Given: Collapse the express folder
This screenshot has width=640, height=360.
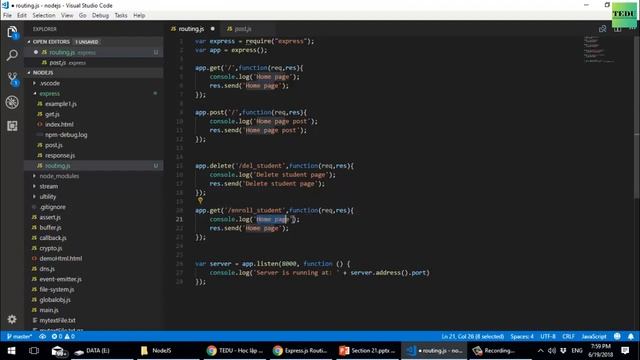Looking at the screenshot, I should coord(49,93).
